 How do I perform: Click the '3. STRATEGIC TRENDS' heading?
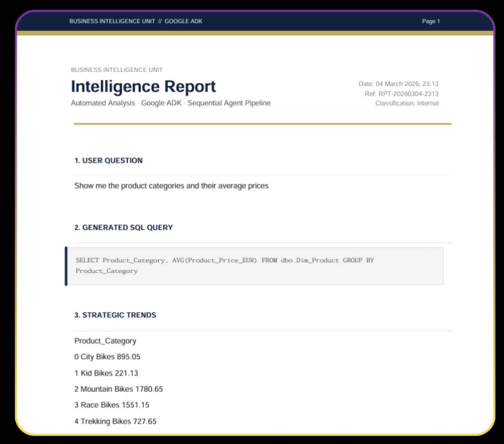[x=115, y=315]
